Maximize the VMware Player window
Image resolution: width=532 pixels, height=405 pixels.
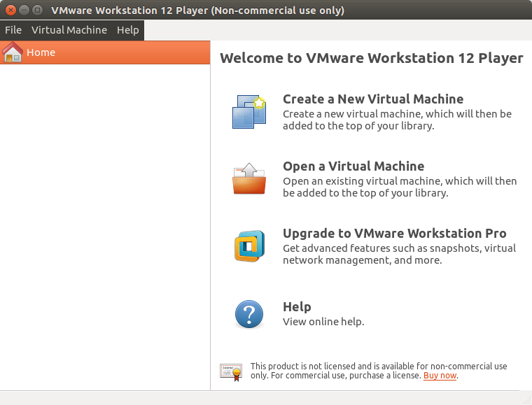pos(37,10)
